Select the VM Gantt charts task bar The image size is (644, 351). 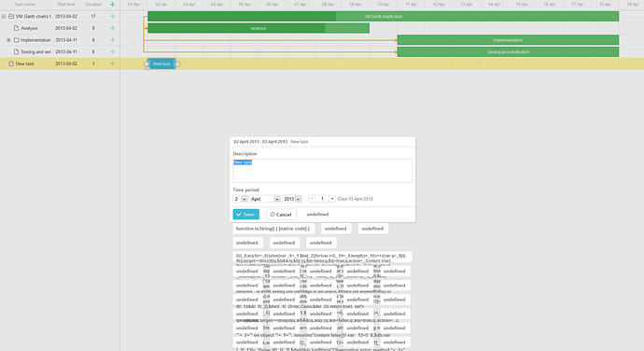[x=384, y=17]
